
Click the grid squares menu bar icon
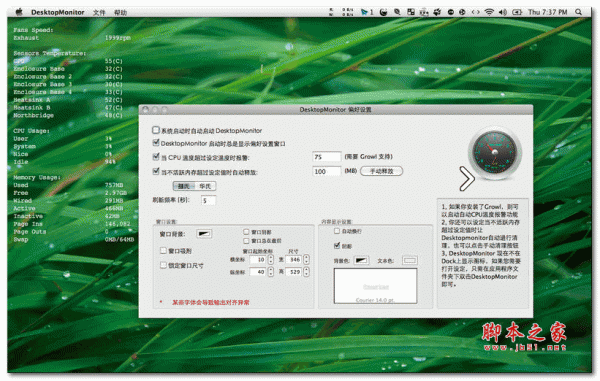(x=411, y=12)
